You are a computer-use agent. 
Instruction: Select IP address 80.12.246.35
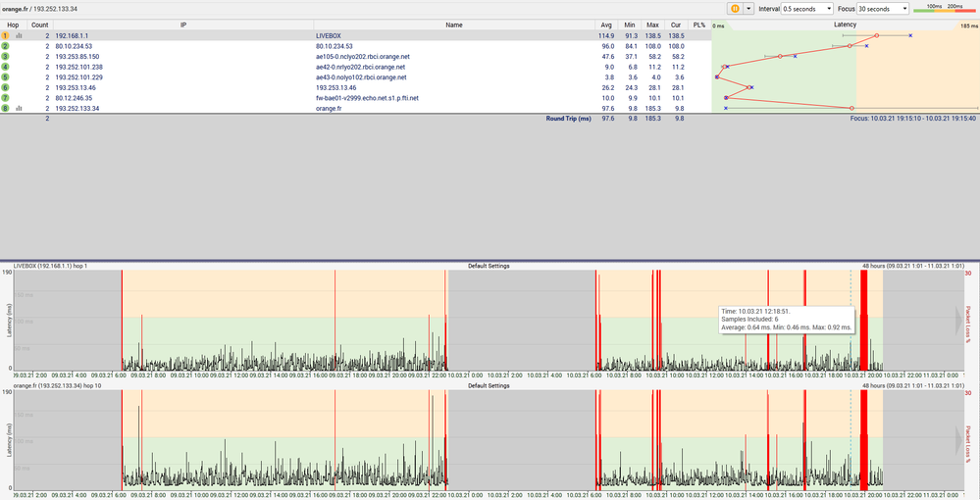coord(74,98)
